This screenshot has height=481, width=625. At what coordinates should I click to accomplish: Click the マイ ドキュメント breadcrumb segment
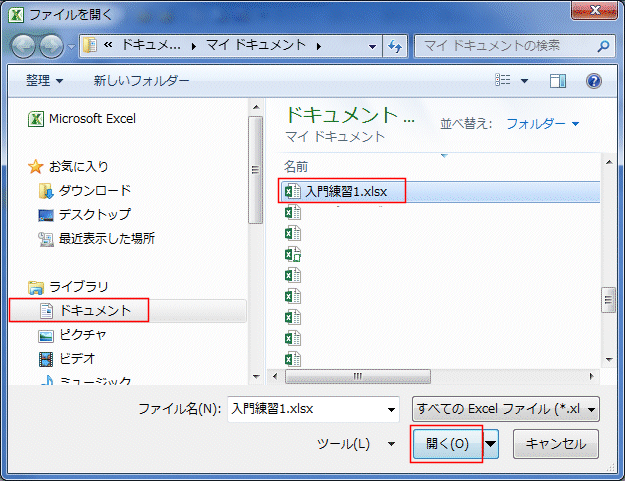[x=256, y=45]
